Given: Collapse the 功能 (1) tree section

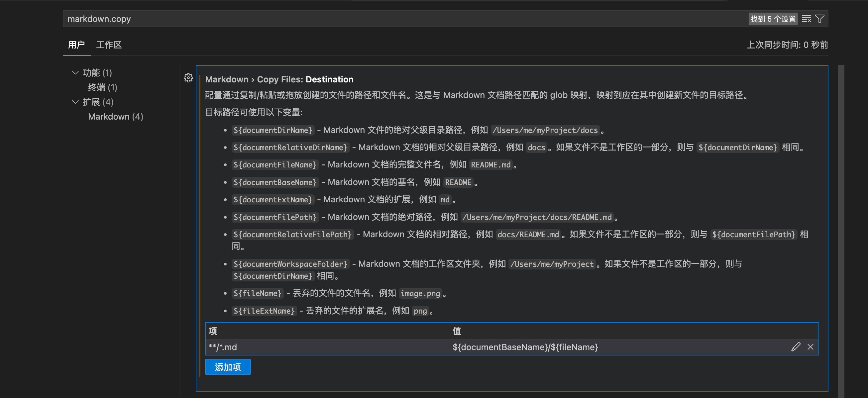Looking at the screenshot, I should (x=75, y=73).
